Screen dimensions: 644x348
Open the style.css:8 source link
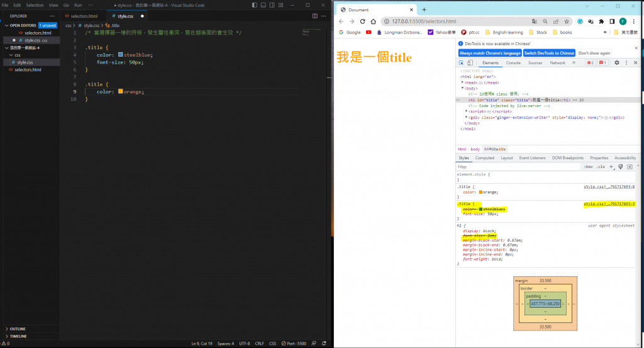pos(609,186)
